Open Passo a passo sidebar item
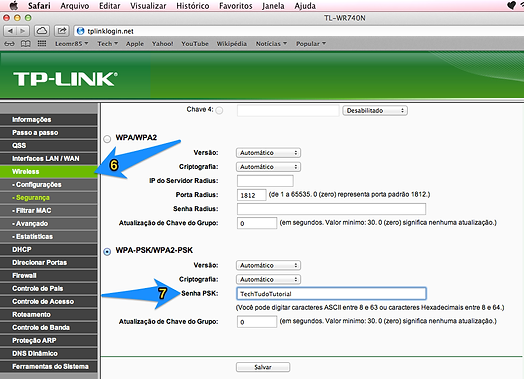The height and width of the screenshot is (379, 524). point(49,132)
